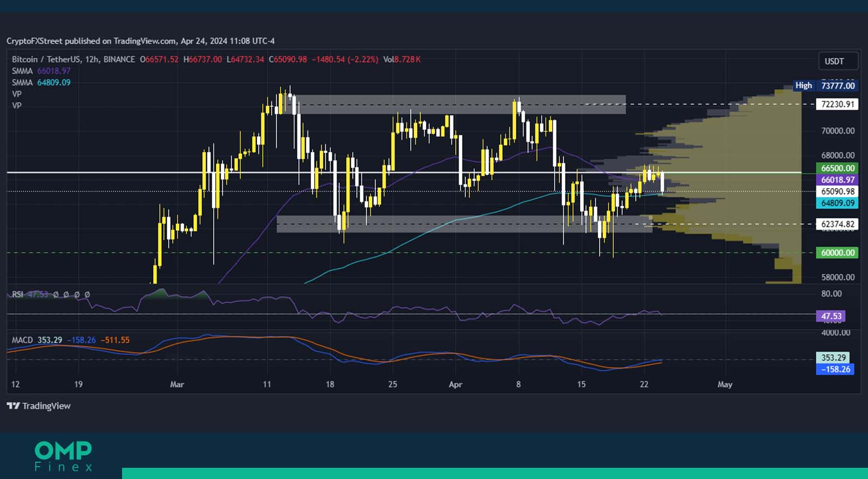
Task: Click the first VP indicator label
Action: [x=17, y=94]
